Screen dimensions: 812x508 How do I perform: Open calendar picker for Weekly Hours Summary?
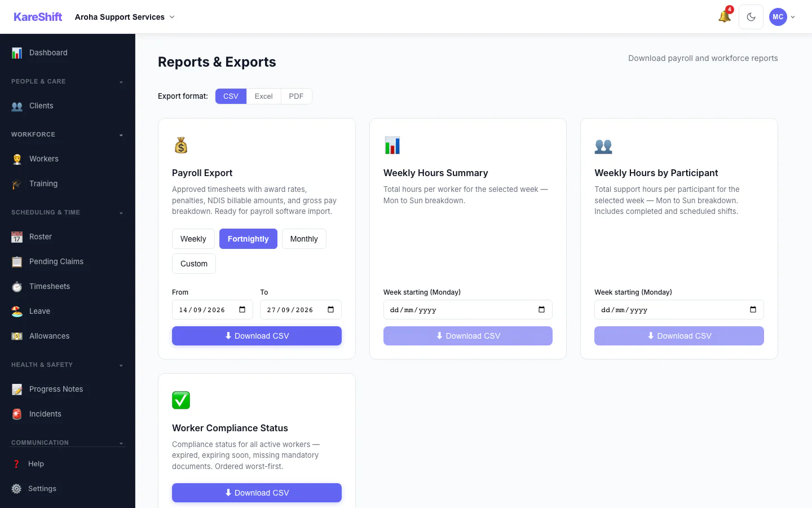pyautogui.click(x=542, y=309)
